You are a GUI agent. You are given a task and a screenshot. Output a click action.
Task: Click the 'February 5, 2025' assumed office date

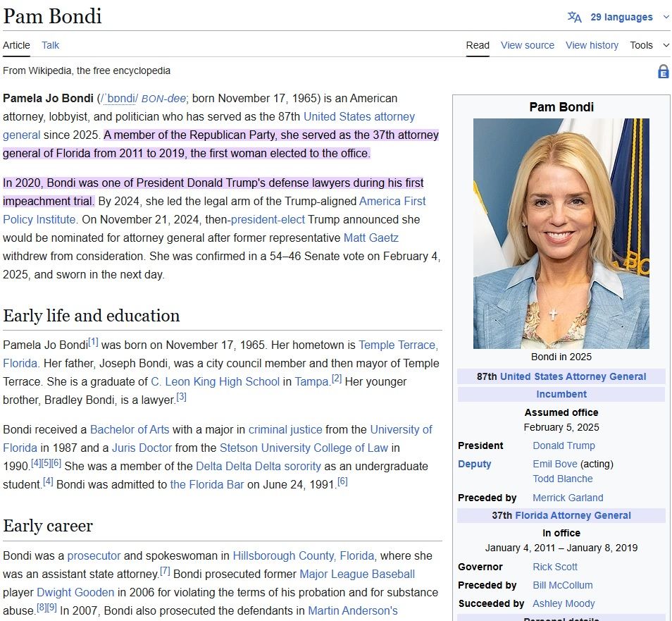point(561,428)
